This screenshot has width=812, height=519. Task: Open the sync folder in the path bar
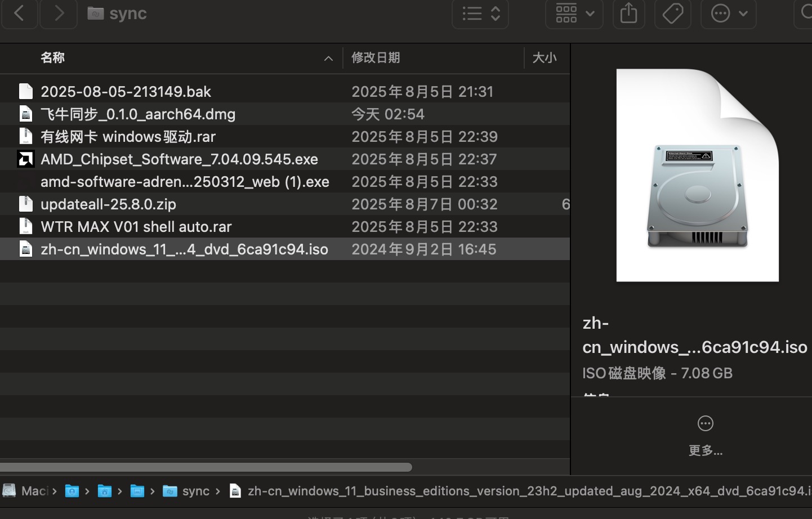(x=186, y=491)
